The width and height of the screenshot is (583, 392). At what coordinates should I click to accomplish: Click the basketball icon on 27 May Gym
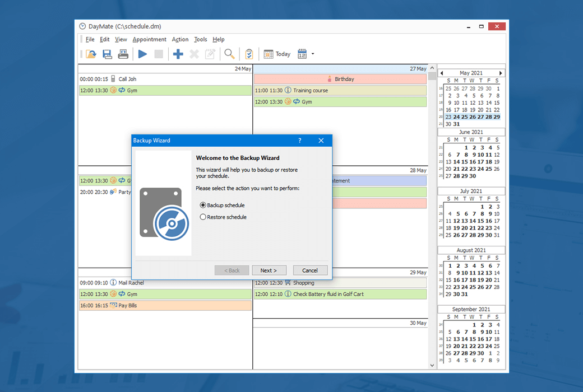click(x=288, y=101)
